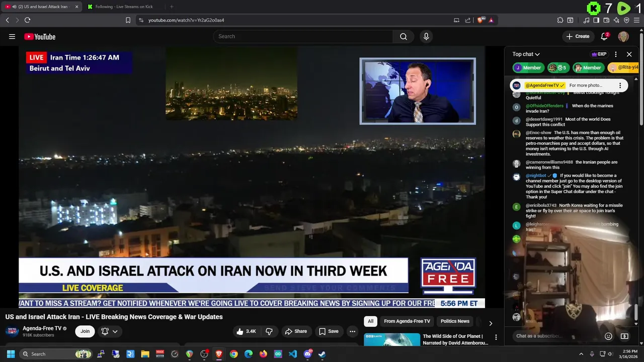Click the Windows taskbar Search box

(56, 354)
